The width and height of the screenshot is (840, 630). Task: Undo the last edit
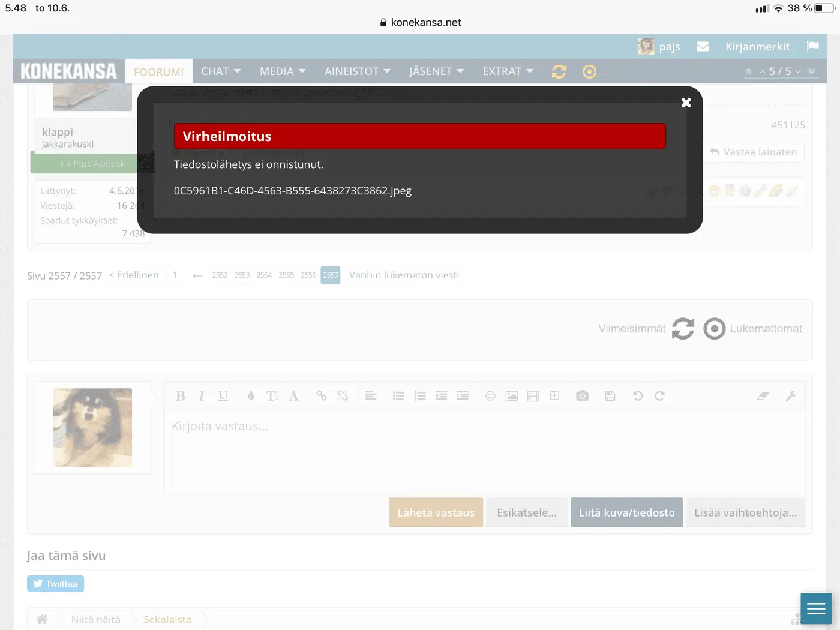tap(638, 396)
